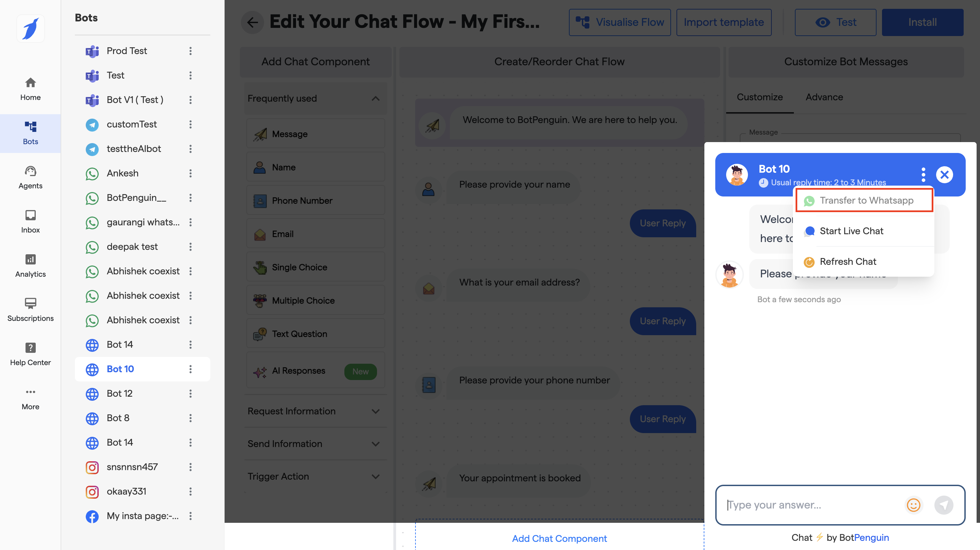Choose Refresh Chat from the menu
Image resolution: width=980 pixels, height=550 pixels.
tap(848, 261)
